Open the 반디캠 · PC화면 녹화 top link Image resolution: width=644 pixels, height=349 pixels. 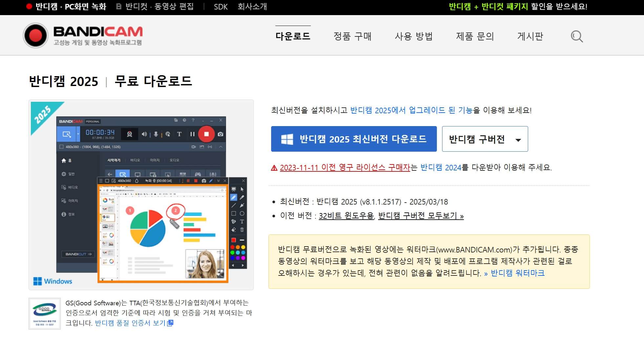(x=66, y=7)
